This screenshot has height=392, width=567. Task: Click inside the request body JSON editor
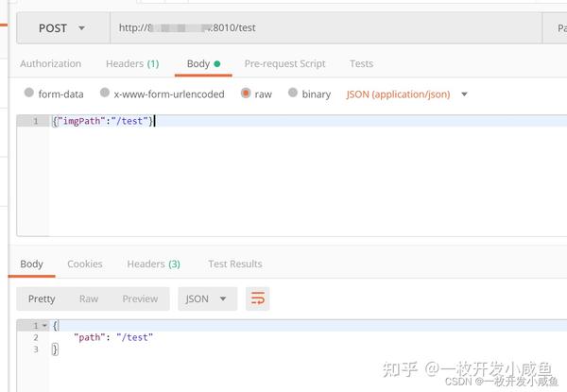(x=307, y=176)
